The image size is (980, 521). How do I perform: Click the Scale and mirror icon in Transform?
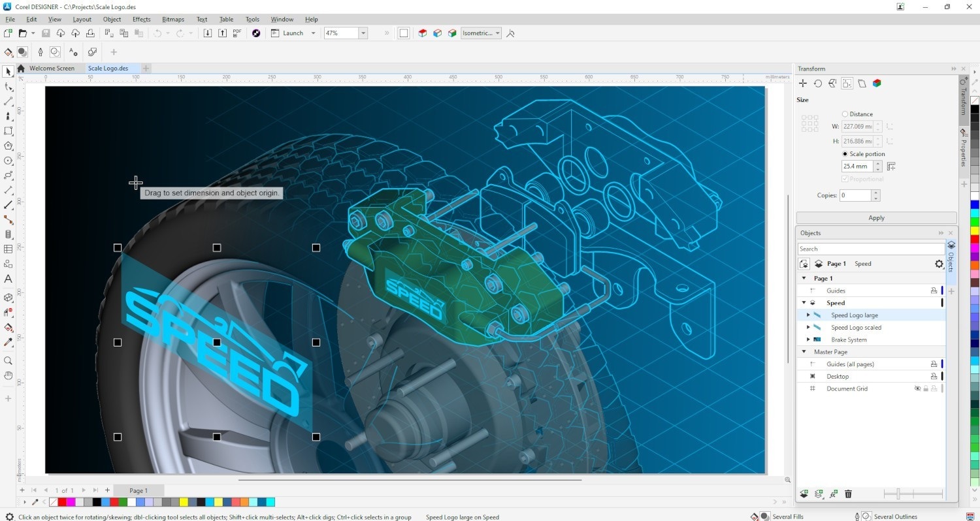(832, 84)
